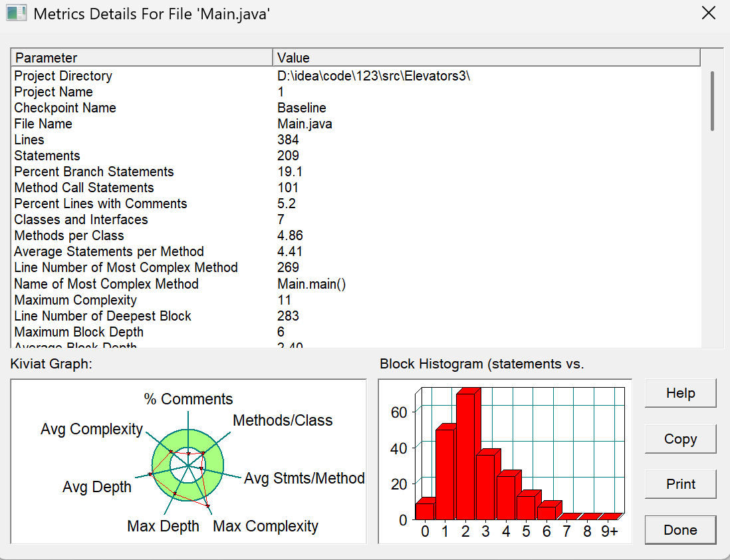Click the directory path value D:\idea\code\123\src\Elevators3\
The height and width of the screenshot is (560, 730).
pos(374,75)
